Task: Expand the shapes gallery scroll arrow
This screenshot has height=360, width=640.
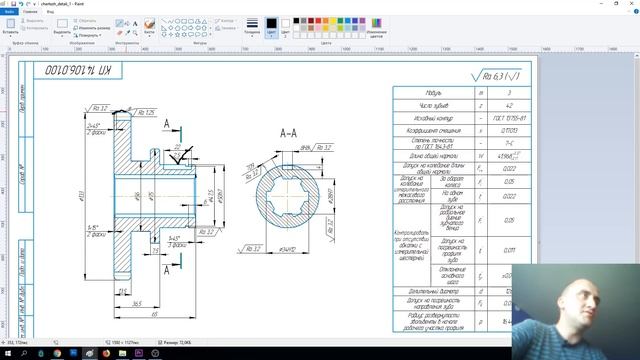Action: 210,35
